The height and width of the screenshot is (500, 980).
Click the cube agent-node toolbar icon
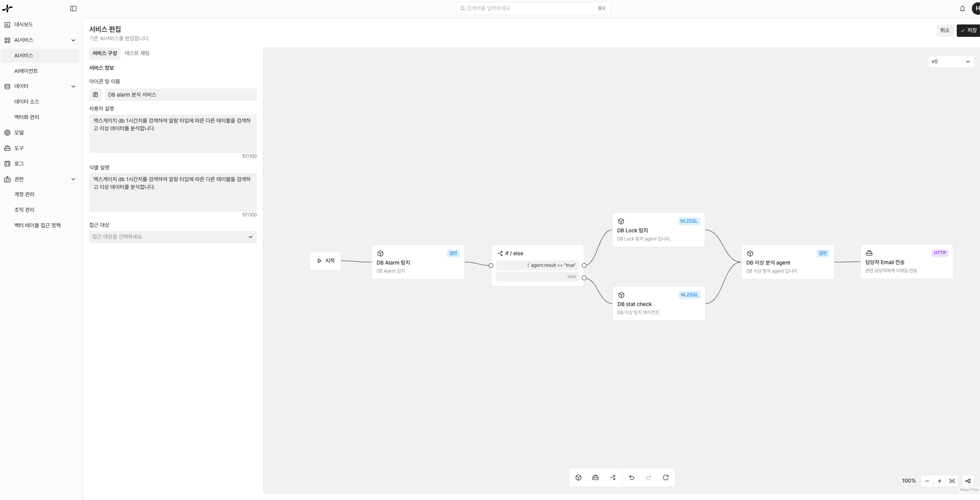tap(578, 478)
